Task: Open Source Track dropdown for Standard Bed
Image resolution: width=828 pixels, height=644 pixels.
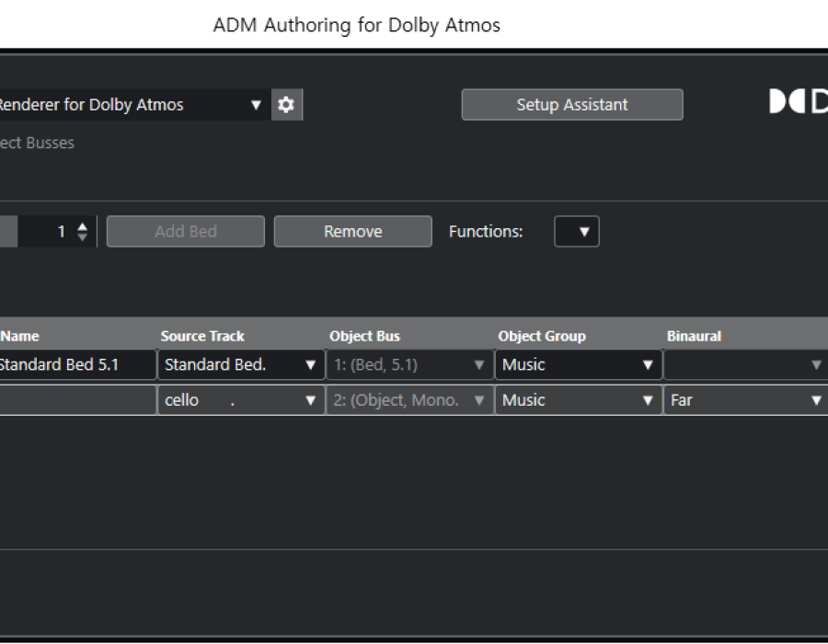Action: pos(241,364)
